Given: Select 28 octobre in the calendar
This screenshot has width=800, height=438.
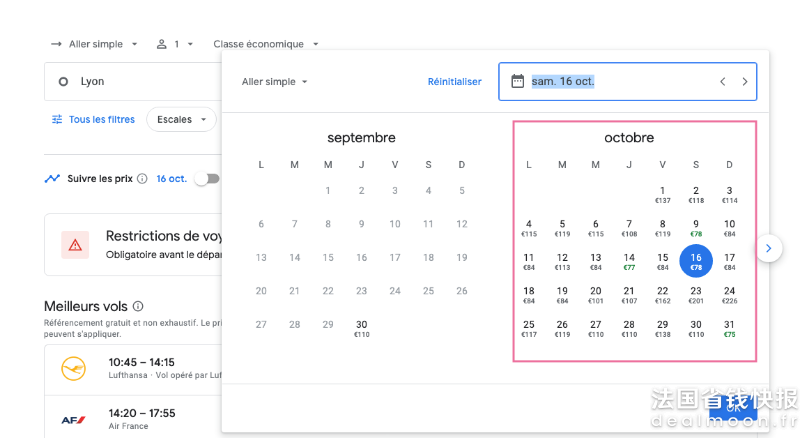Looking at the screenshot, I should [629, 328].
